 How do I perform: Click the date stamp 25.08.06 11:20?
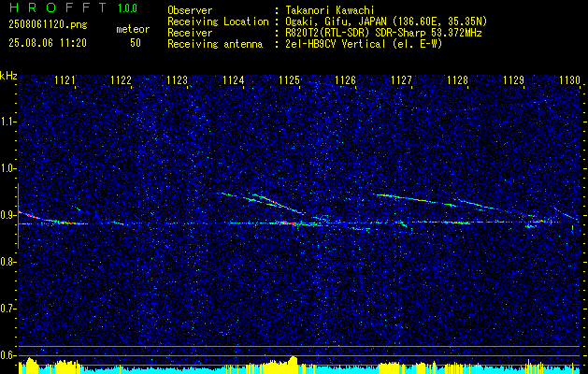(48, 43)
